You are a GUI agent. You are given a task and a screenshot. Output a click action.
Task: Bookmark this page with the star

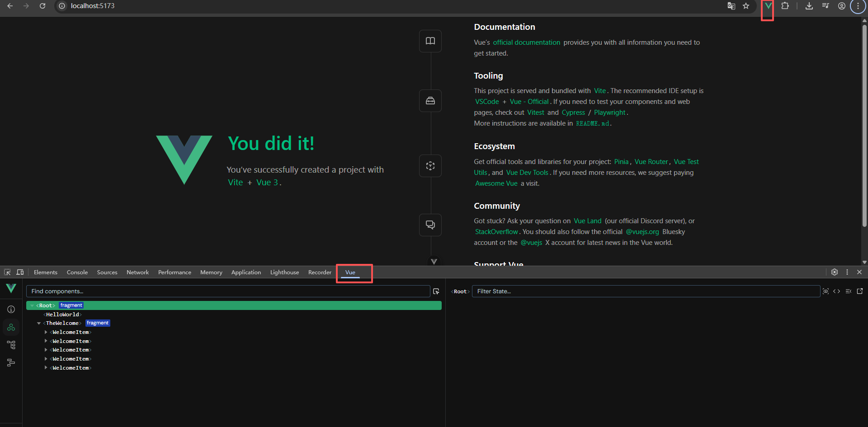746,6
